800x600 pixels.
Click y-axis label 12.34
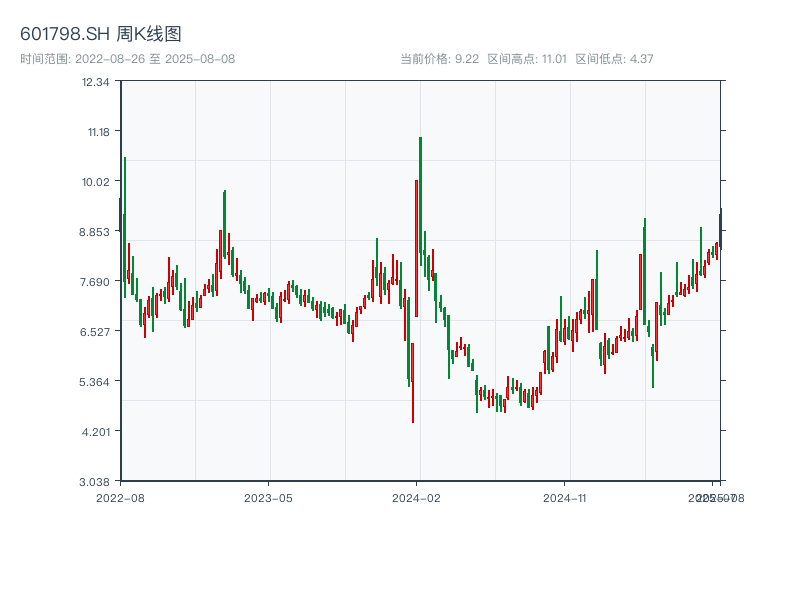click(x=95, y=82)
